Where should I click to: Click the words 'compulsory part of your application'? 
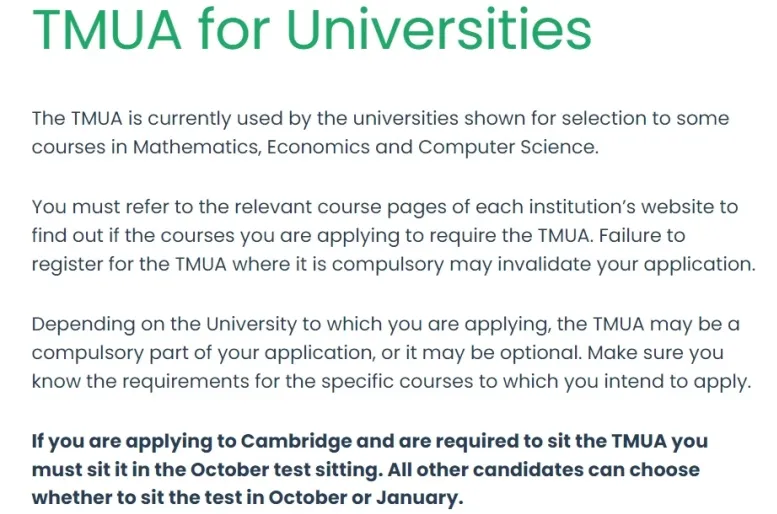tap(202, 353)
